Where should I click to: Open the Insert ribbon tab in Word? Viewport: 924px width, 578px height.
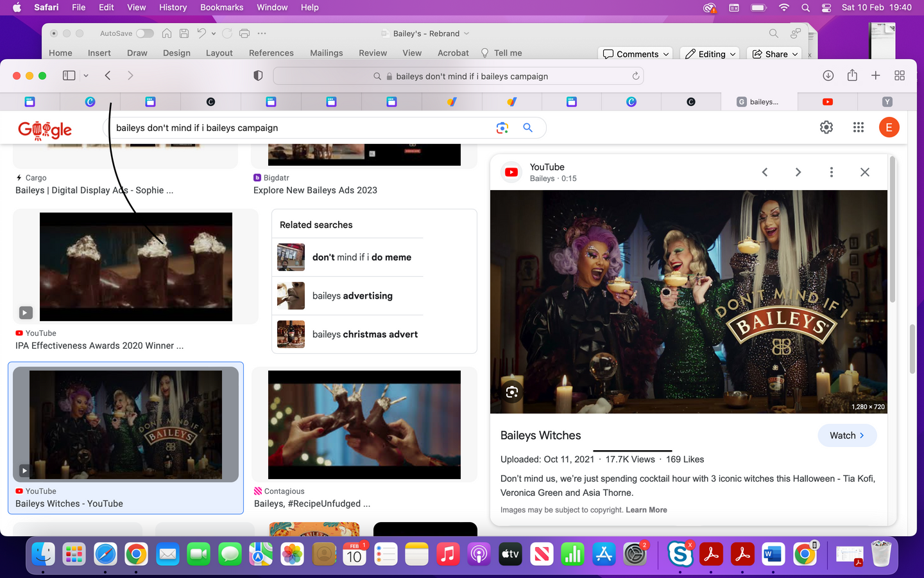click(99, 53)
